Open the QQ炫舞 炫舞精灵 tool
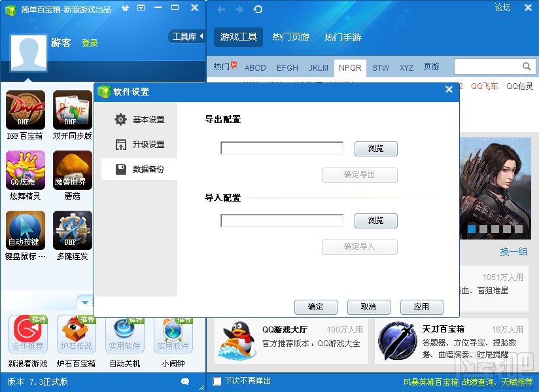Screen dimensions: 539x392 click(25, 170)
